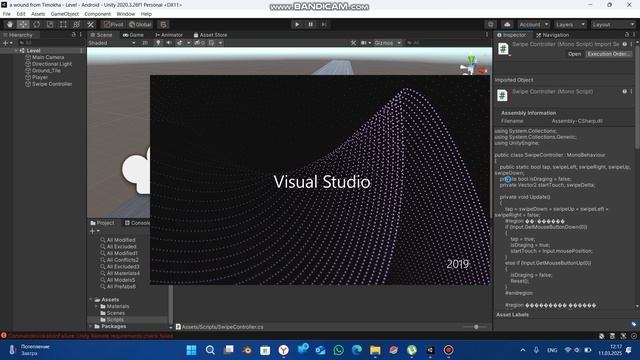
Task: Open the Layers dropdown
Action: pyautogui.click(x=570, y=24)
